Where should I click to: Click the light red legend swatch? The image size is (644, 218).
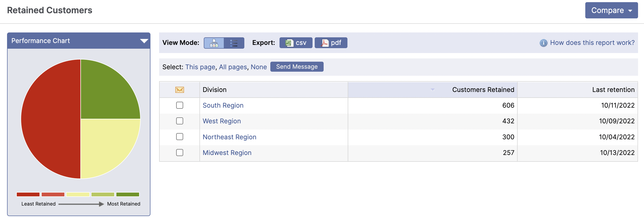(x=53, y=194)
